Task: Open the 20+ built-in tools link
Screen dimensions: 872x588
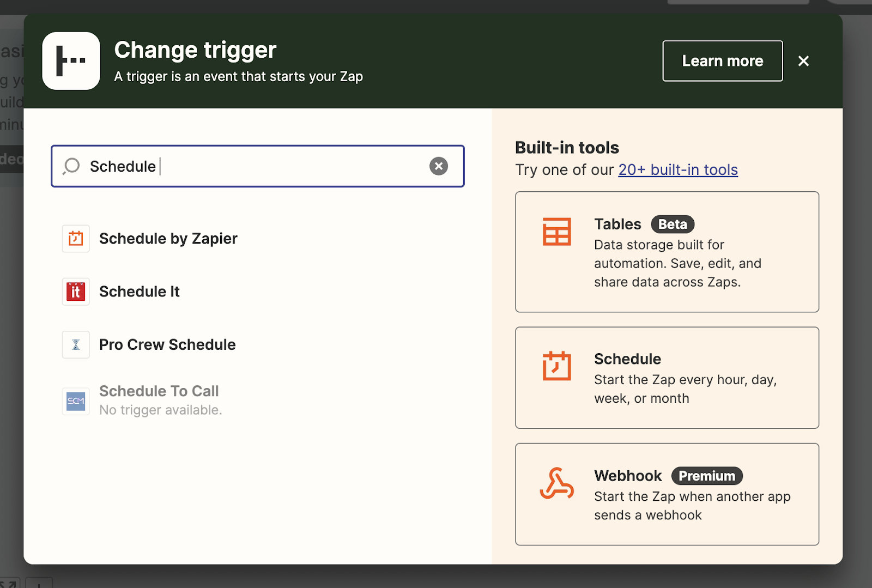Action: coord(678,170)
